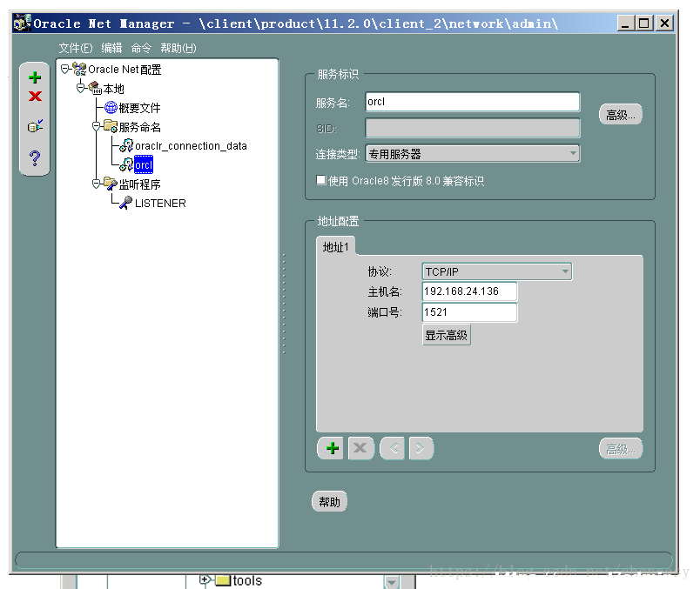Click the next address right arrow button
This screenshot has height=589, width=700.
click(x=421, y=448)
